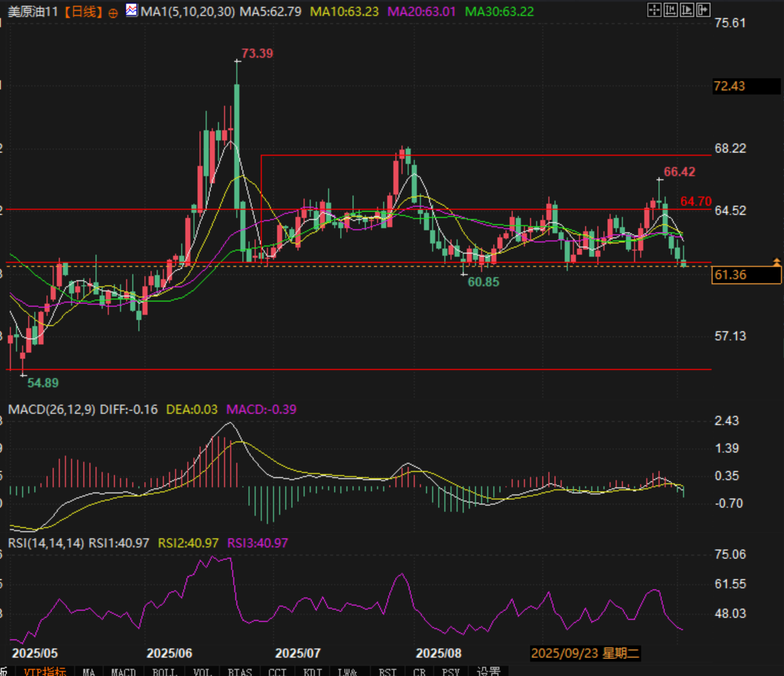Image resolution: width=784 pixels, height=676 pixels.
Task: Switch to the VIP指标 tab
Action: pos(45,671)
